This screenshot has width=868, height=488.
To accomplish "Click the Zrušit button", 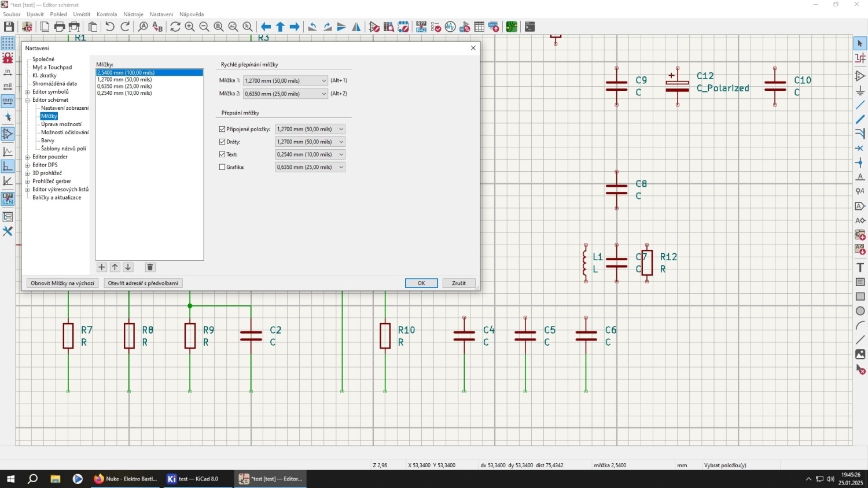I will tap(459, 283).
